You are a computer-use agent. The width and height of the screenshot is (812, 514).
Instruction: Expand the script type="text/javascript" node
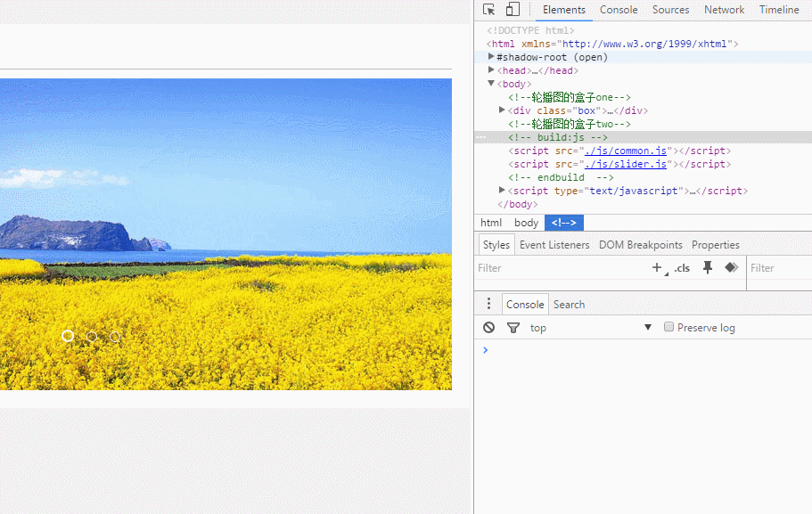[x=501, y=190]
